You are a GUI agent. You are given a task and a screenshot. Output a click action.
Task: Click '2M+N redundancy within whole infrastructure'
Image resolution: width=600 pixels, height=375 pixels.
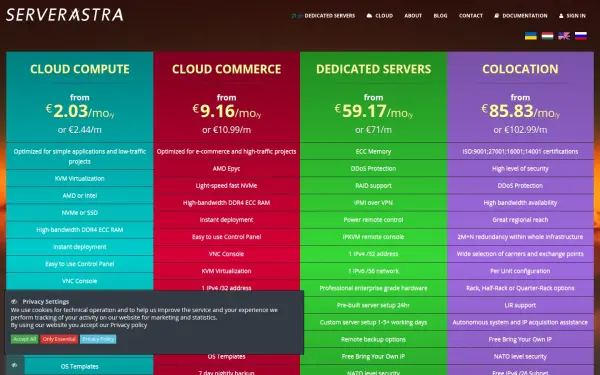pos(520,237)
